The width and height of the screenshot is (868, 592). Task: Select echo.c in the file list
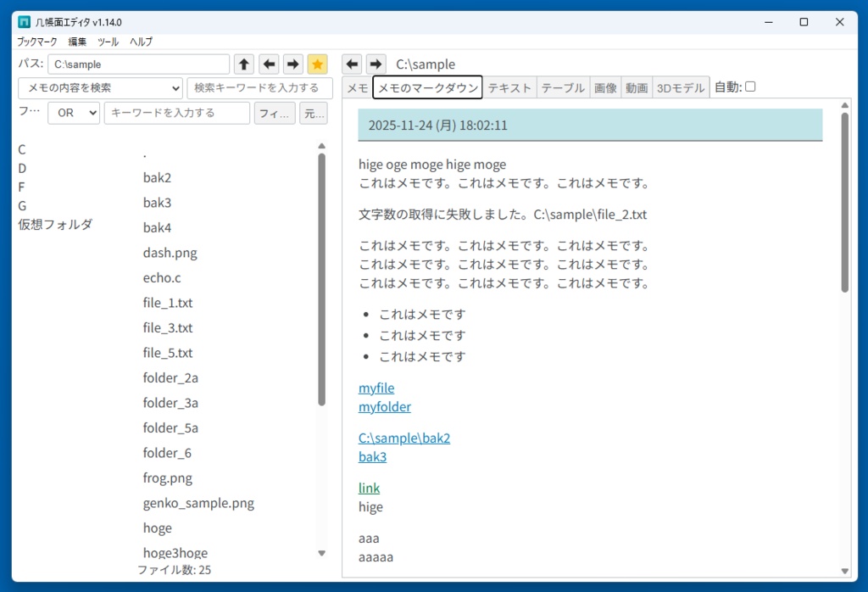[x=162, y=277]
